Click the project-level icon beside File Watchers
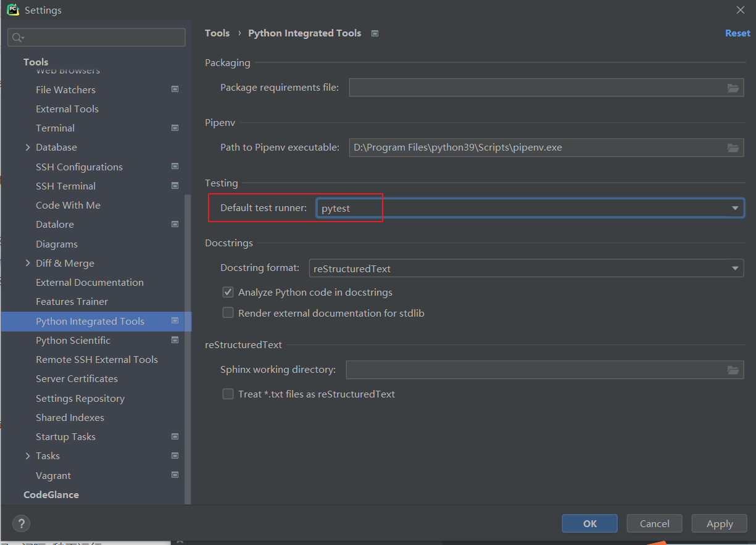756x545 pixels. click(x=175, y=89)
